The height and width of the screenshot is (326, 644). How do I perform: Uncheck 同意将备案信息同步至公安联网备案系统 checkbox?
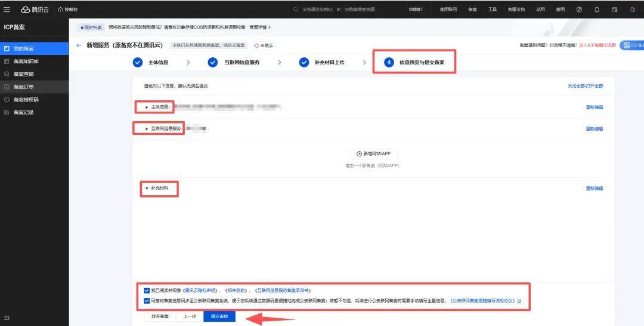click(x=147, y=301)
